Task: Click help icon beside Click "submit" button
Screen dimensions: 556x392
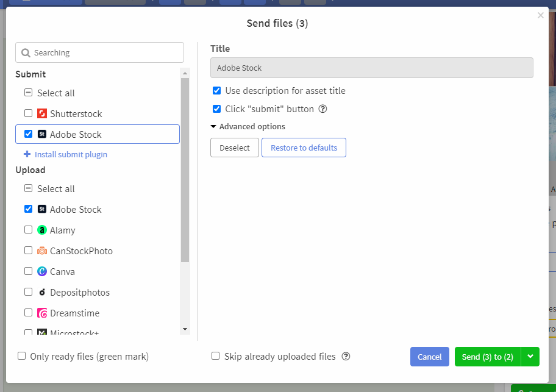Action: [323, 109]
